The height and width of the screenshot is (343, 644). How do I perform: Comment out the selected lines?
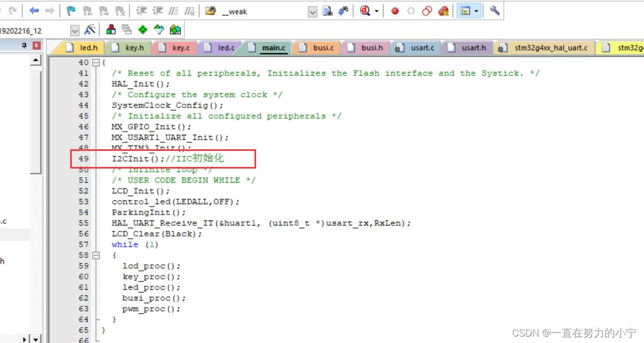[174, 10]
